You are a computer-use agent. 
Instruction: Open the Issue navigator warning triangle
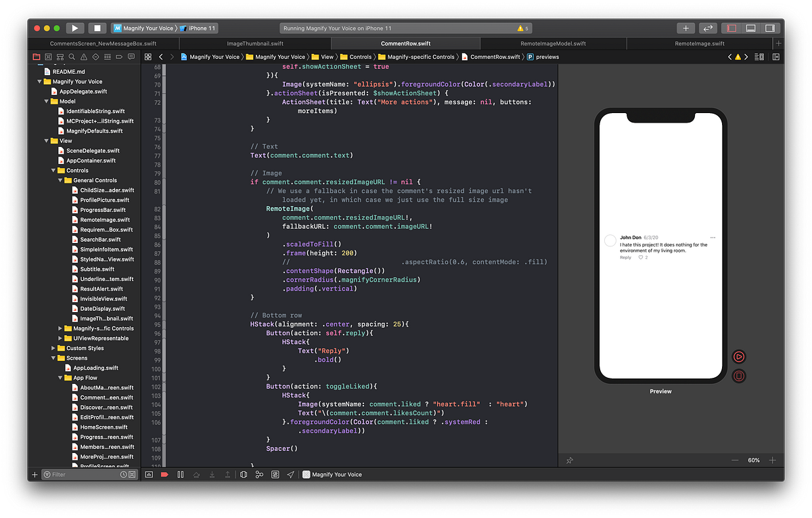pos(84,57)
